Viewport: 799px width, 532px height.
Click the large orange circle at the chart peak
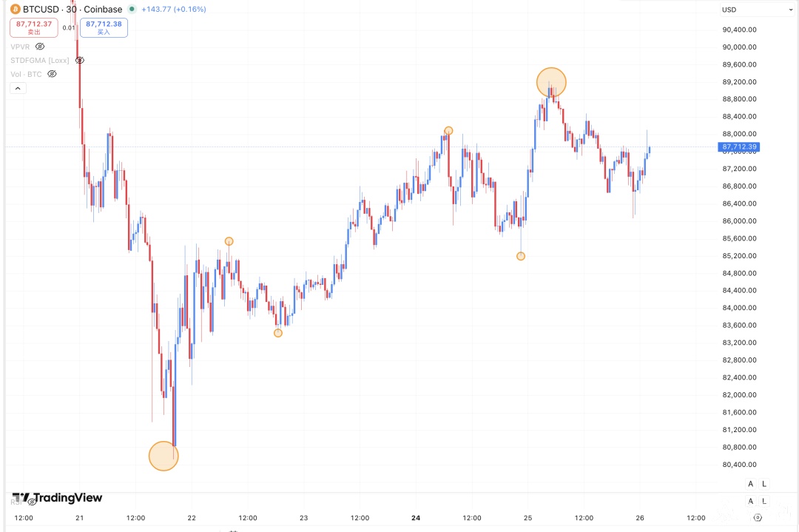551,82
